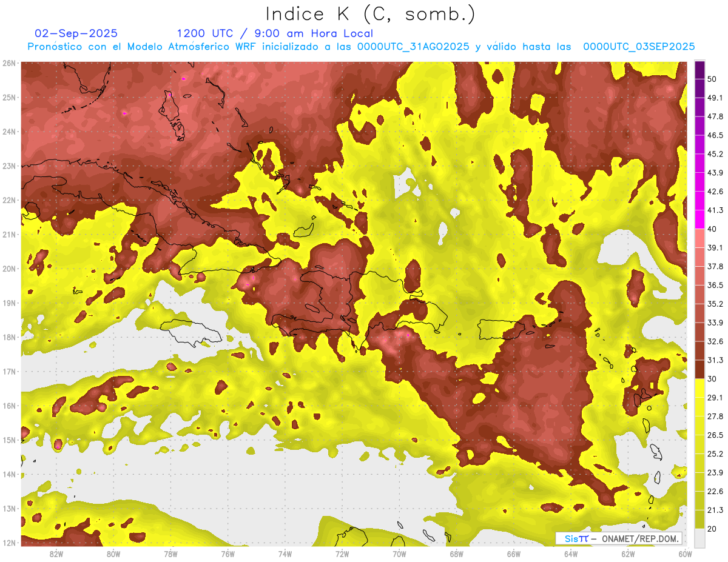
Task: Click colorbar label '21.3'
Action: 715,510
